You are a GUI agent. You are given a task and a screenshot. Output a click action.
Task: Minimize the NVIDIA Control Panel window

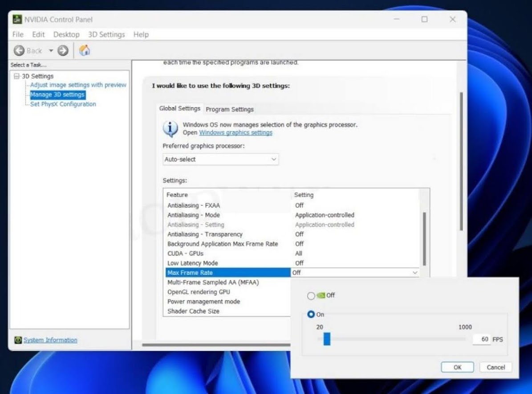coord(397,19)
